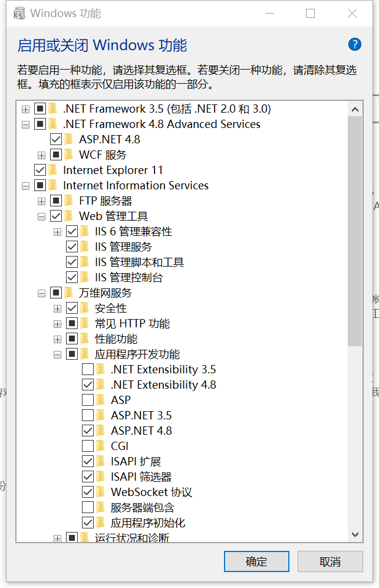This screenshot has width=379, height=588.
Task: Click folder icon beside WebSocket 协议
Action: tap(101, 492)
